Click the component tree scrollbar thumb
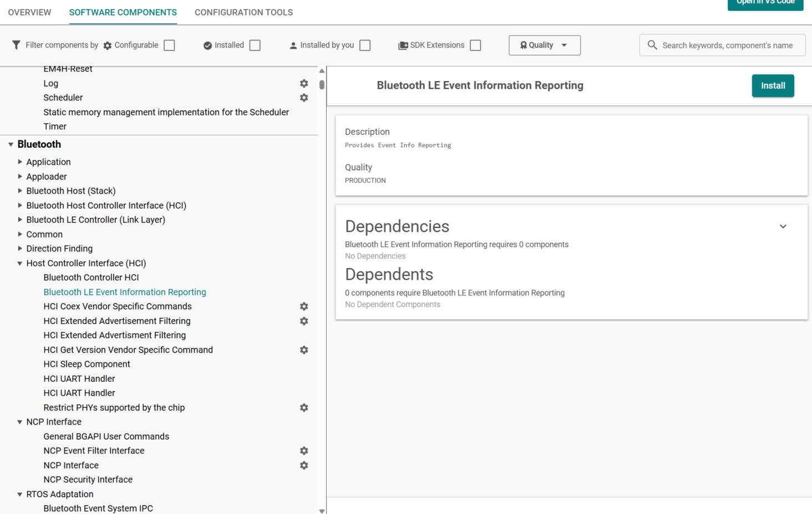 pyautogui.click(x=322, y=85)
